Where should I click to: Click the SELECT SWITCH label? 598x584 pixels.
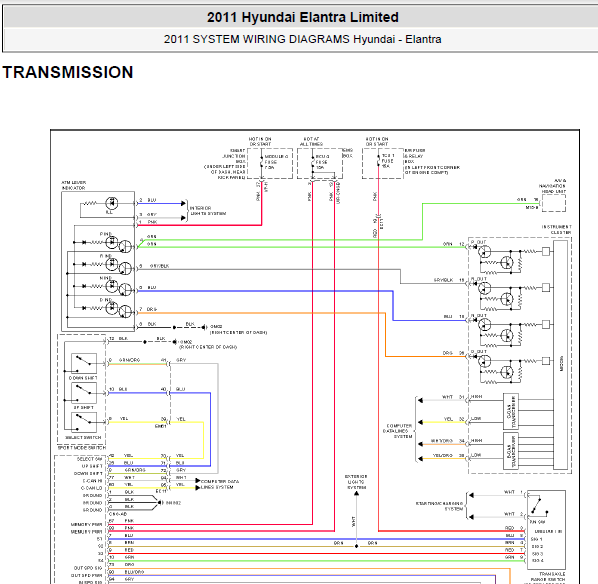83,437
